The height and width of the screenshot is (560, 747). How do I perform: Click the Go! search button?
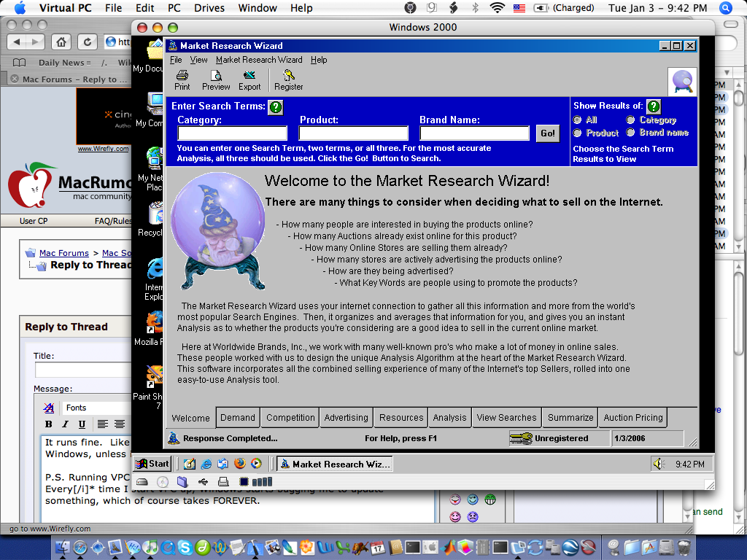point(547,133)
